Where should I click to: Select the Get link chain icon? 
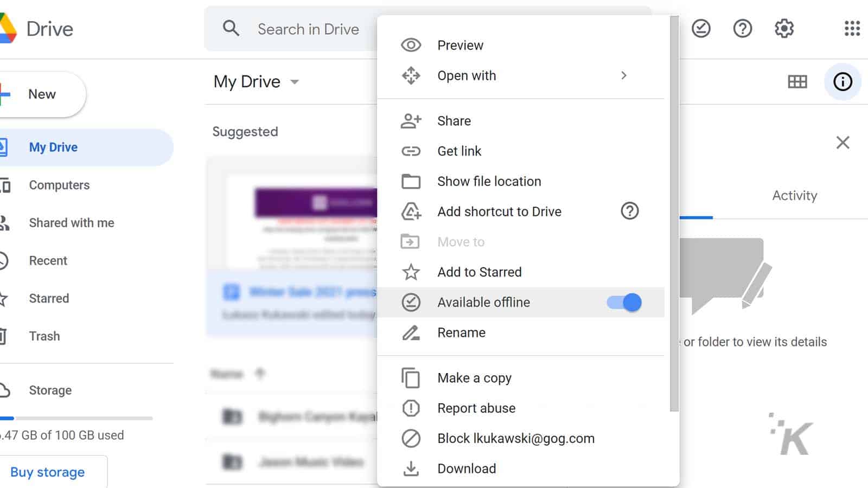coord(411,151)
